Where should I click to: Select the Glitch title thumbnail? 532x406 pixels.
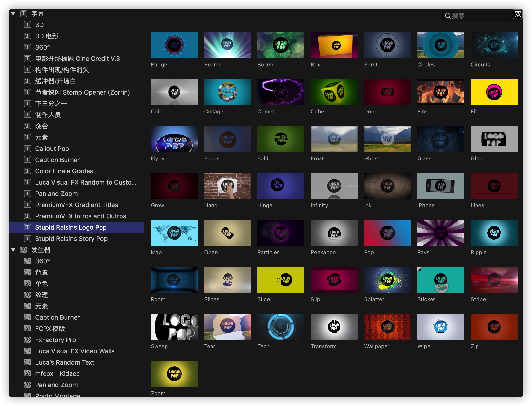click(x=494, y=139)
